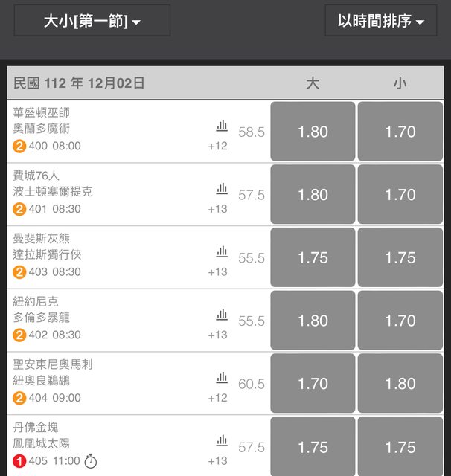Open stats chart for 華盛頓巫師 game
This screenshot has width=451, height=476.
coord(222,126)
